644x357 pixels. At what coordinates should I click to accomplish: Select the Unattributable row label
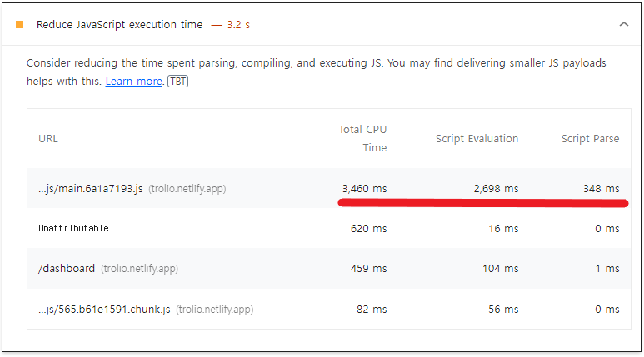tap(73, 228)
